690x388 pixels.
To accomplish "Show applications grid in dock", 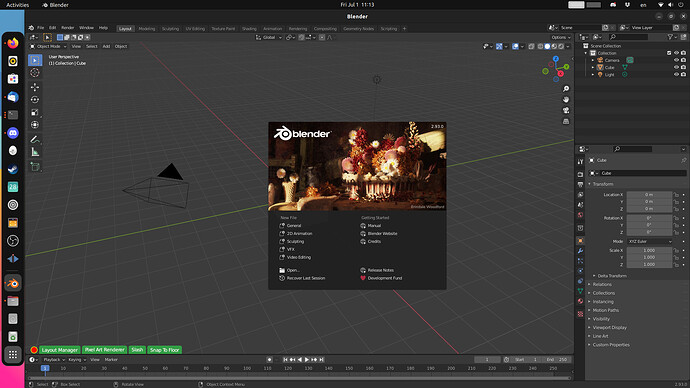I will [13, 354].
